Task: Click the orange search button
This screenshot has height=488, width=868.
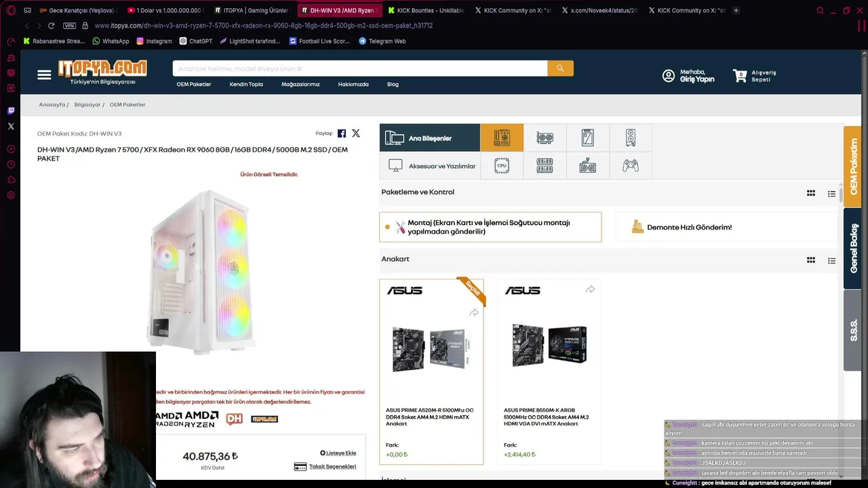Action: (x=560, y=68)
